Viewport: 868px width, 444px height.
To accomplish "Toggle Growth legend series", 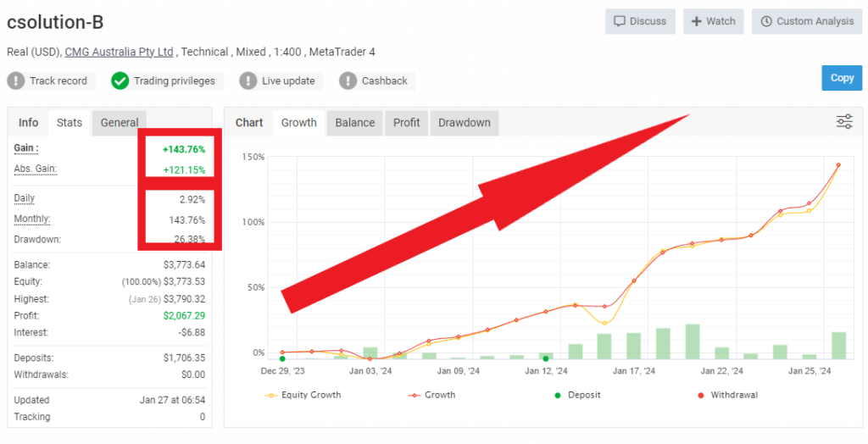I will (431, 395).
